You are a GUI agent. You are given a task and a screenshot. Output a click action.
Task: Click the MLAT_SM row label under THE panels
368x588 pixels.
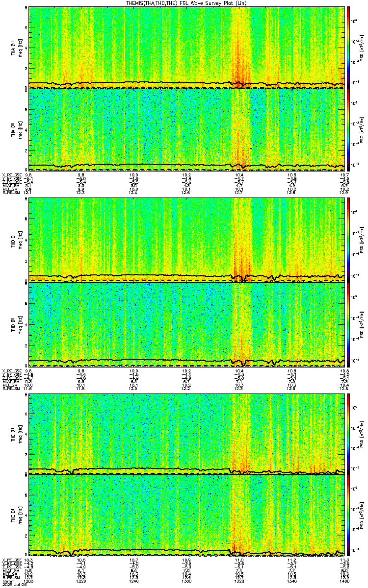(10, 571)
